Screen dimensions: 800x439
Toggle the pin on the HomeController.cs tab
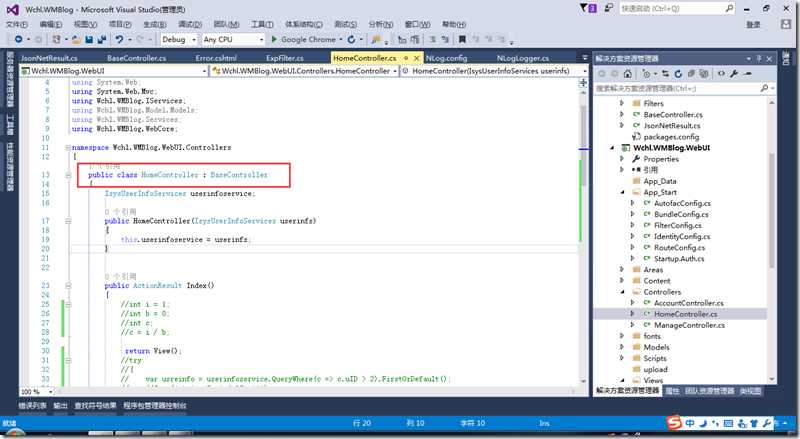tap(406, 58)
